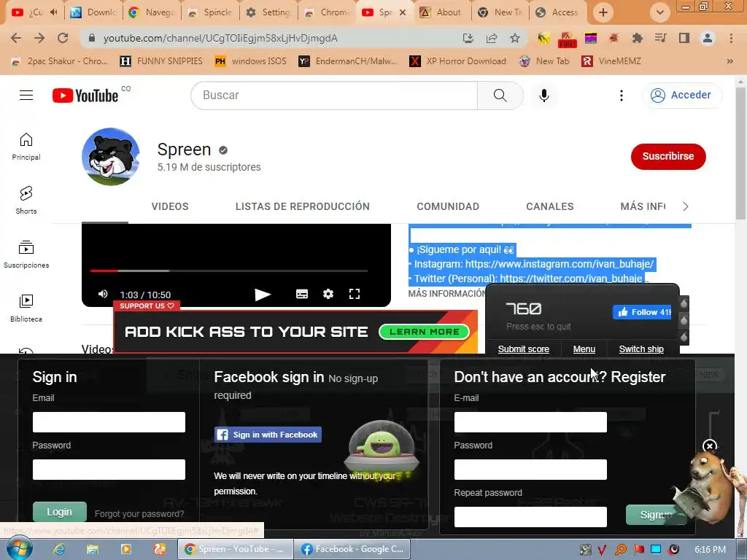Start voice search with the microphone icon
Viewport: 747px width, 560px height.
(x=543, y=96)
